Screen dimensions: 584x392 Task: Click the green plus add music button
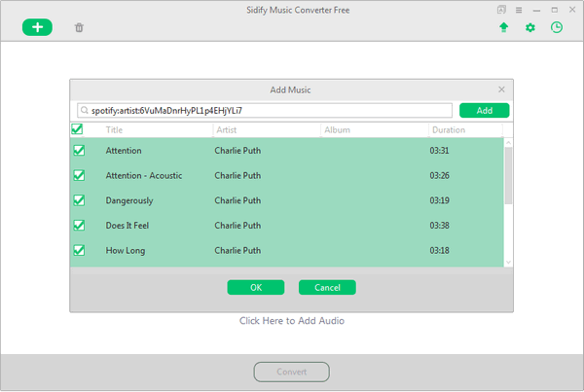click(37, 27)
